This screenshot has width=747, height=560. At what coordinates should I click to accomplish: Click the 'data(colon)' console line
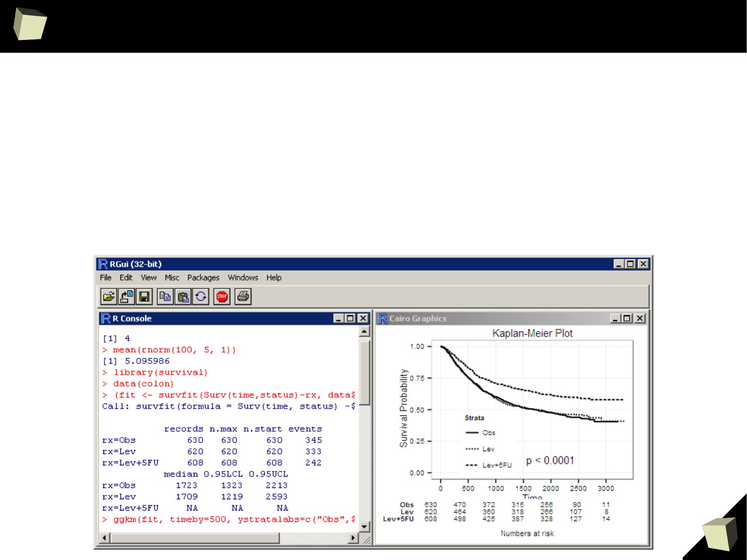coord(138,384)
